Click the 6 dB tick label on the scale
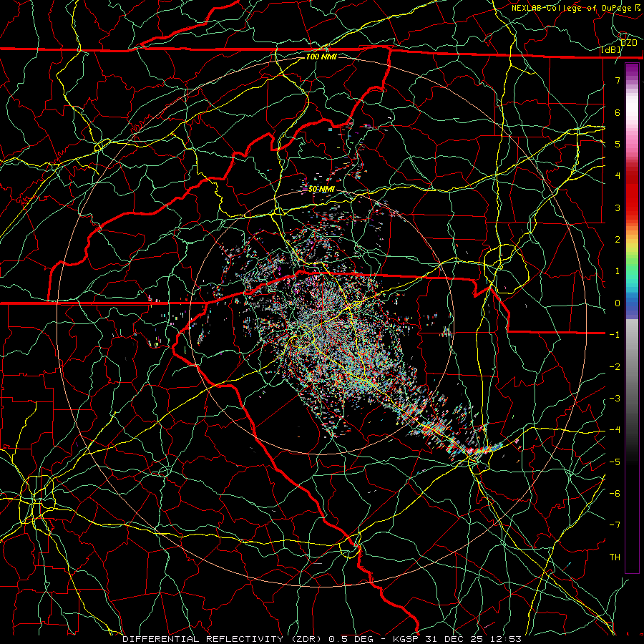 (618, 112)
